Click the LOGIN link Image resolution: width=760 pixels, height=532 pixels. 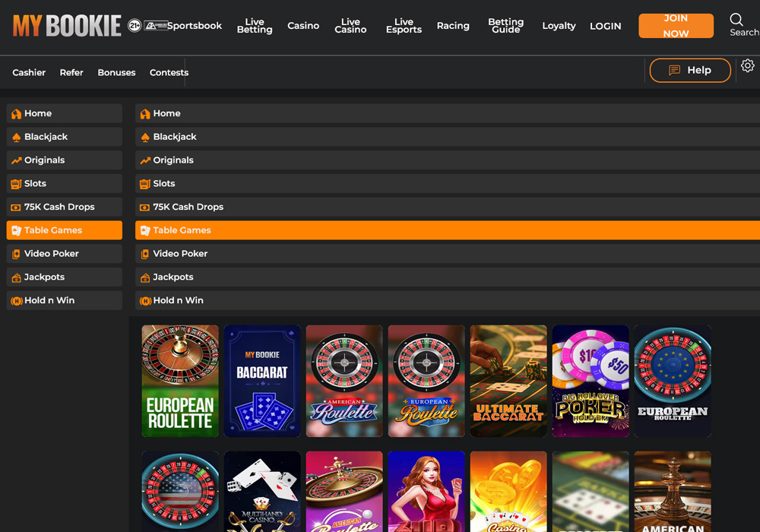tap(605, 26)
